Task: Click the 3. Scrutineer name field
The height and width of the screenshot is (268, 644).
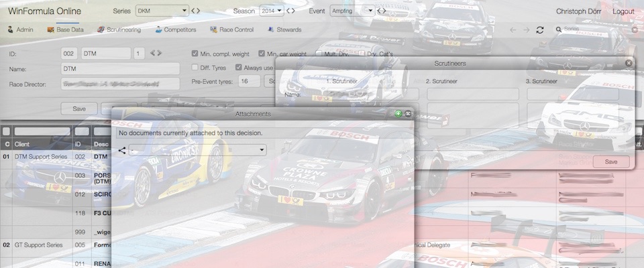Action: pyautogui.click(x=572, y=94)
